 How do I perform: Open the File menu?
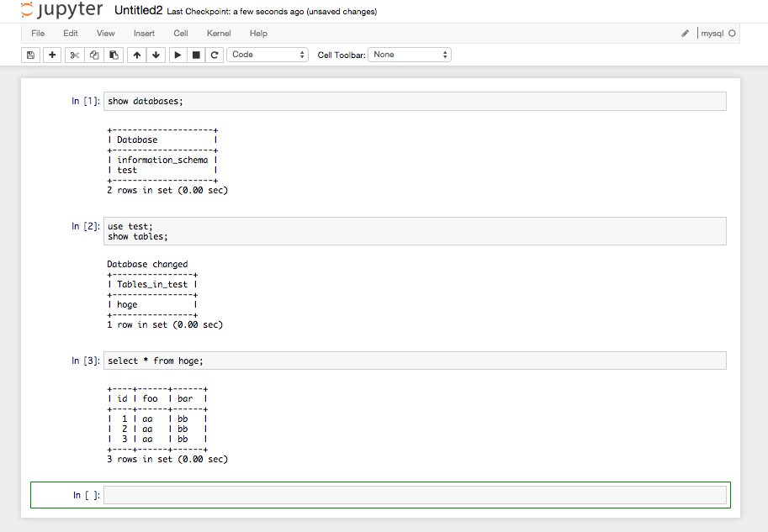click(x=38, y=34)
